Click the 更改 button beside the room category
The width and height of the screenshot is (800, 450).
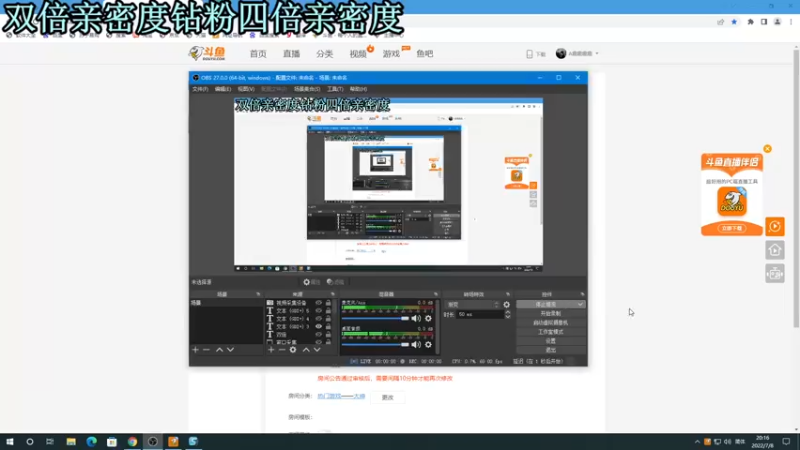tap(388, 397)
